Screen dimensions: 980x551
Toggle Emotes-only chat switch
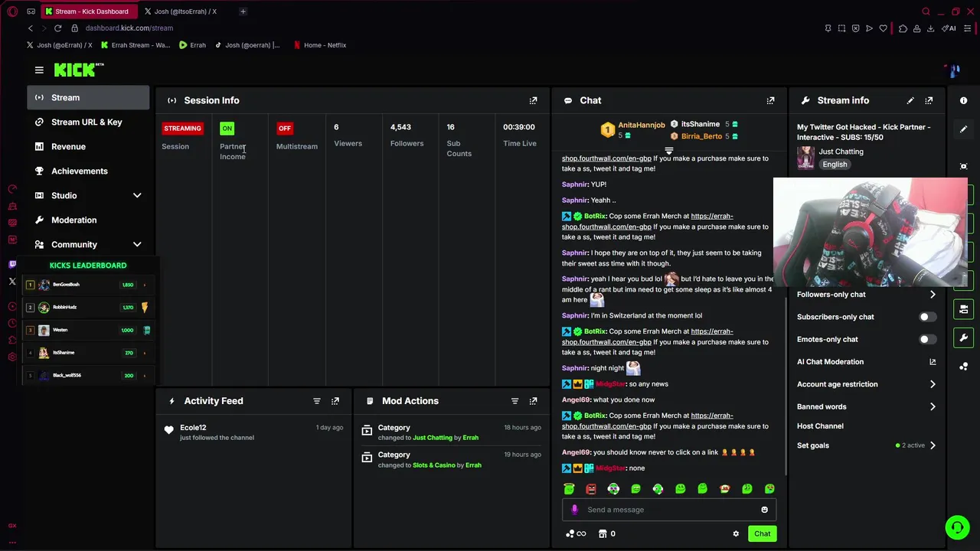click(x=926, y=340)
